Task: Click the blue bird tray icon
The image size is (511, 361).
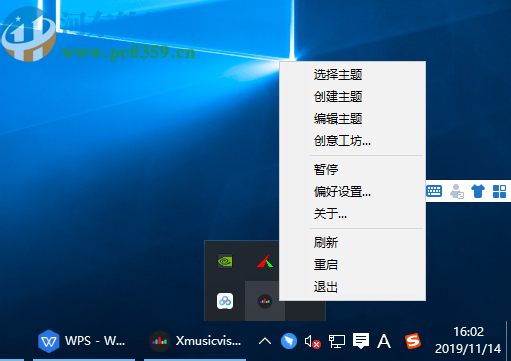Action: [x=289, y=341]
